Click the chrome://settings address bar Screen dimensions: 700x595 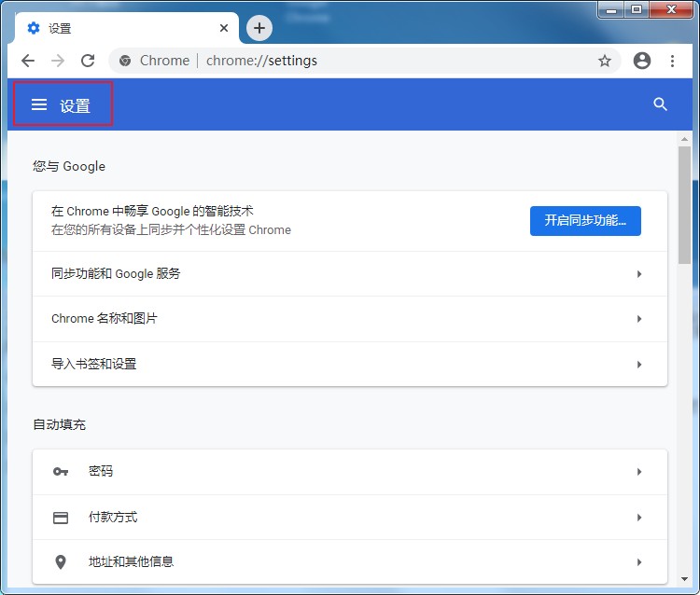[365, 61]
